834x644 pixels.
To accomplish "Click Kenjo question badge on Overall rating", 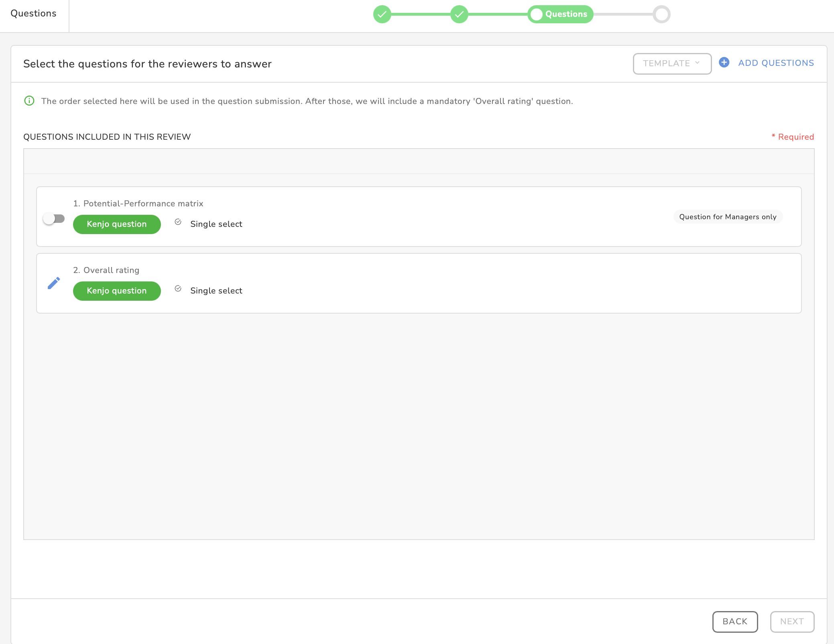I will (117, 291).
